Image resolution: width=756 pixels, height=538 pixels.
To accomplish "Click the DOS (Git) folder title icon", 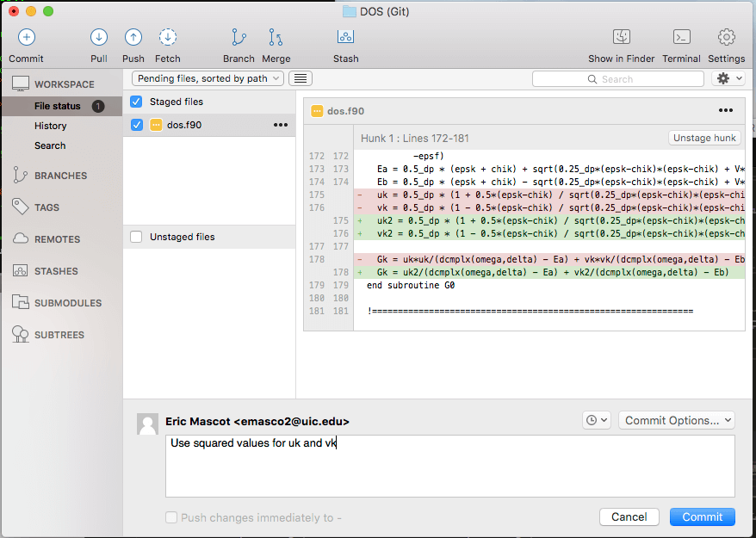I will (349, 11).
